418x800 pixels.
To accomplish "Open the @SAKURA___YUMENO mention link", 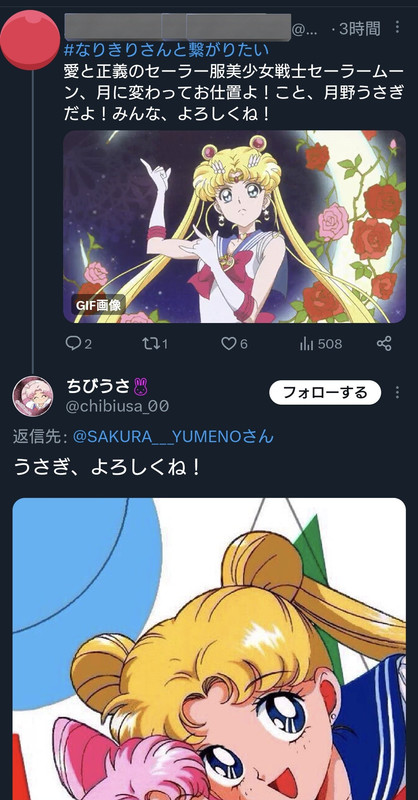I will pos(174,437).
